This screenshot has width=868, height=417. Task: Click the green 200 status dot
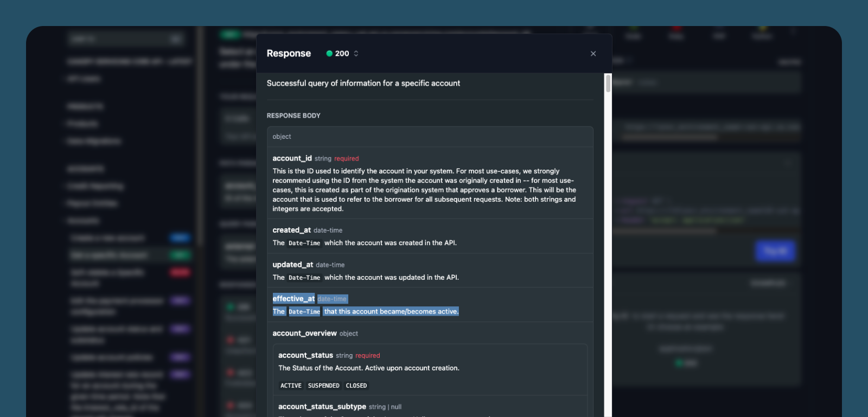coord(329,54)
